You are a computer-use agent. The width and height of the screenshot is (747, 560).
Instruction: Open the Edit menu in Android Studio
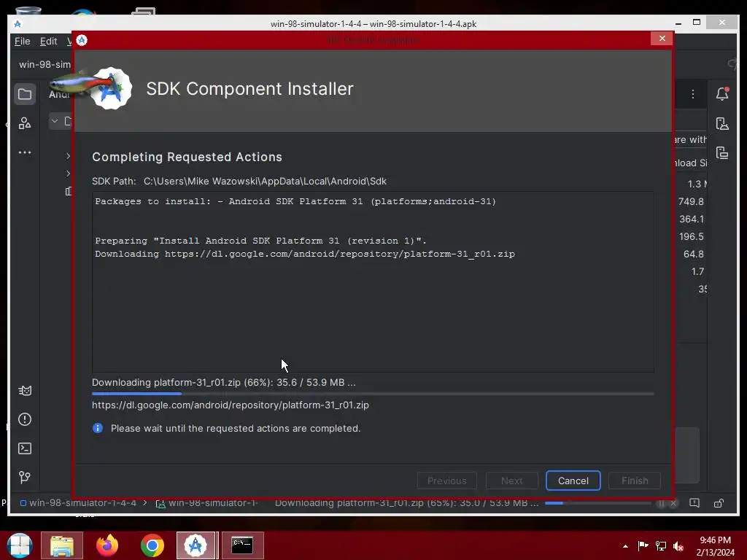(x=49, y=41)
